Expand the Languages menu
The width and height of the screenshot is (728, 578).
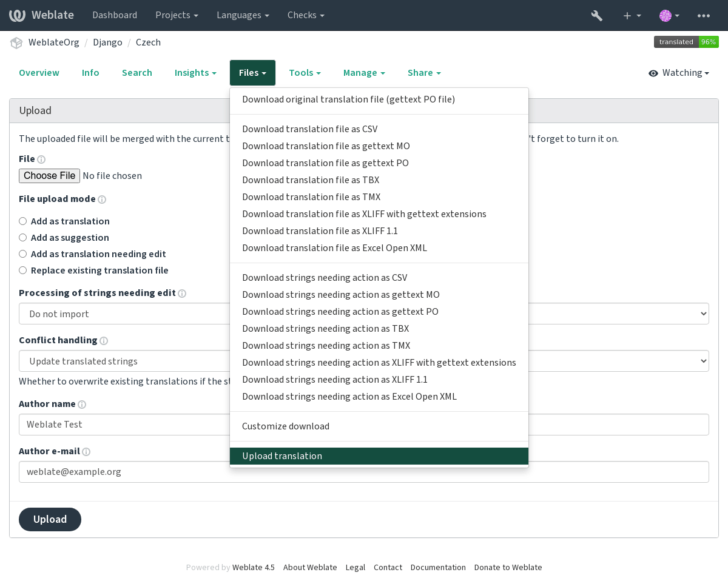tap(243, 15)
